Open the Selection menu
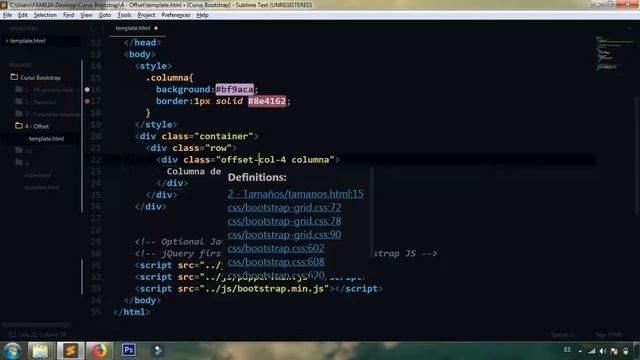Image resolution: width=640 pixels, height=360 pixels. tap(45, 15)
